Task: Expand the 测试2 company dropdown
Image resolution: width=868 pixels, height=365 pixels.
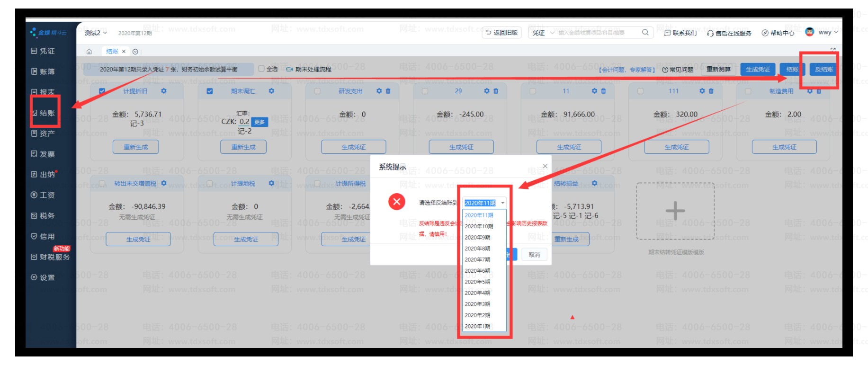Action: click(96, 33)
